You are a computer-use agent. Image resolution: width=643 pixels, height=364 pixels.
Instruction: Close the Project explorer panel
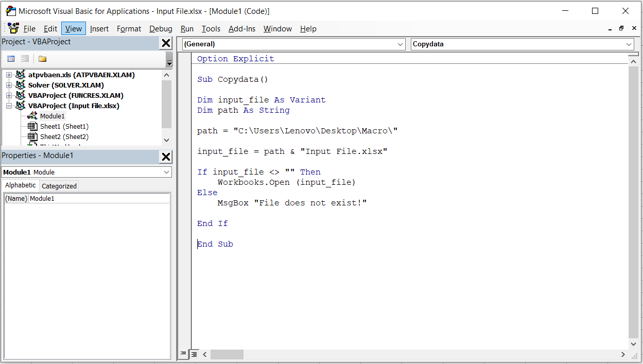[x=166, y=43]
